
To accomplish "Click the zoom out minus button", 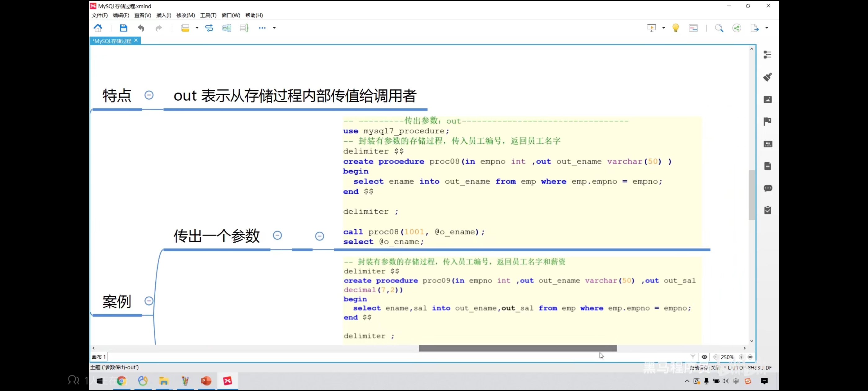I will (x=715, y=357).
